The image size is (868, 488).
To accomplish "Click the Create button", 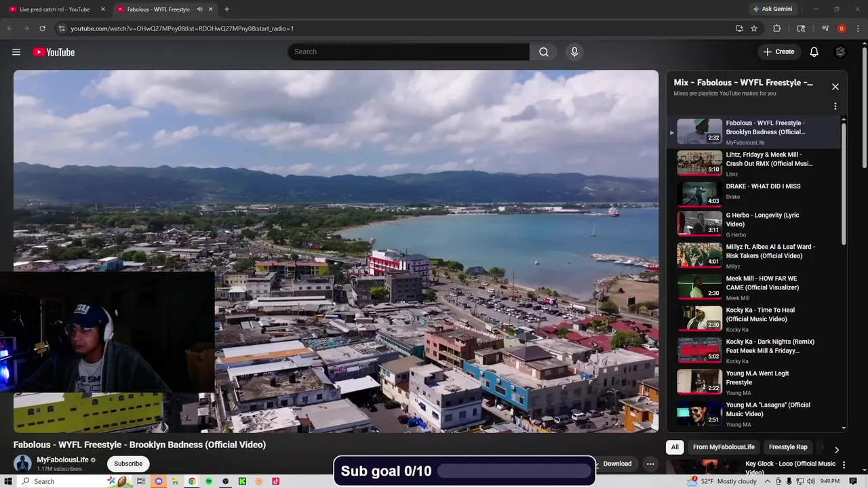I will (x=778, y=52).
